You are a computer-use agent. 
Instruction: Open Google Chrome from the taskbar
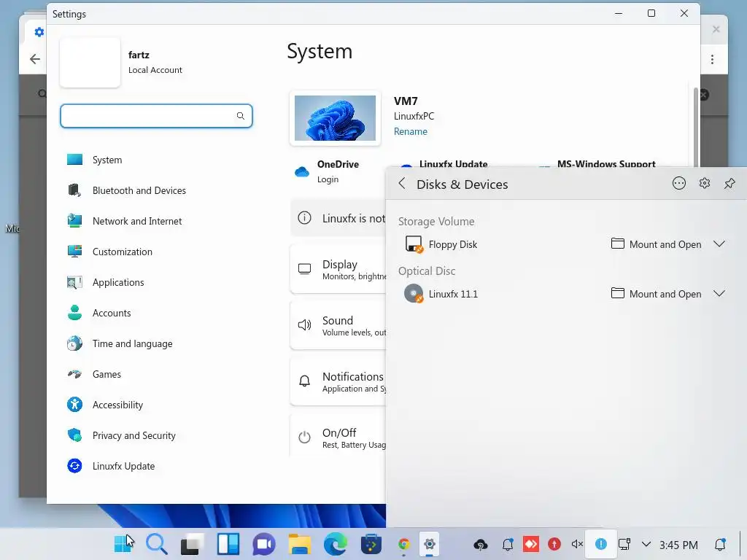pyautogui.click(x=403, y=544)
